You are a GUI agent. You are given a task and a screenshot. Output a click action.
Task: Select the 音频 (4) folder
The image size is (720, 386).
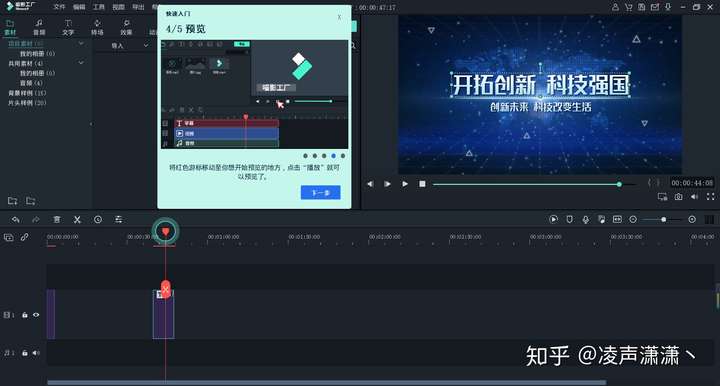(31, 83)
